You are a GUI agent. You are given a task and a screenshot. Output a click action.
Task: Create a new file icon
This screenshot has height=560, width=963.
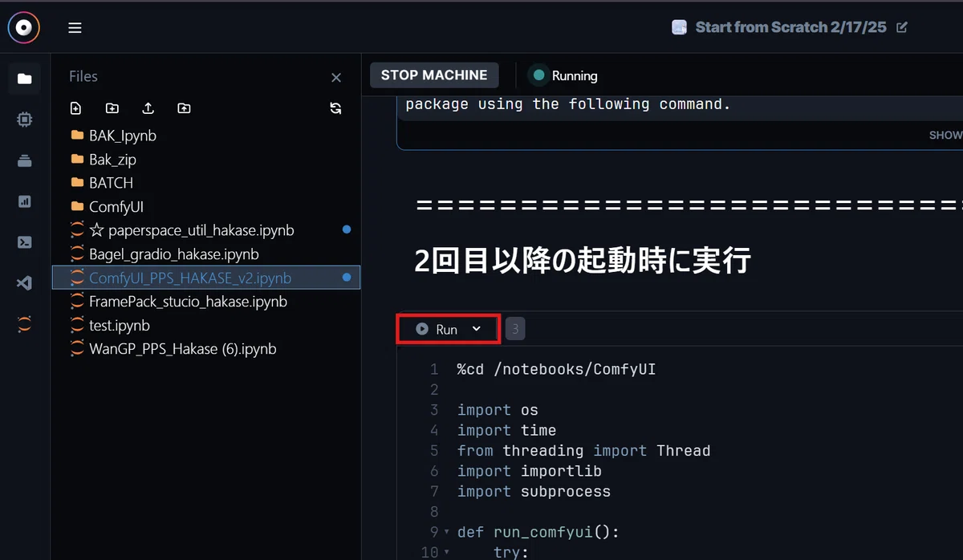click(x=76, y=108)
